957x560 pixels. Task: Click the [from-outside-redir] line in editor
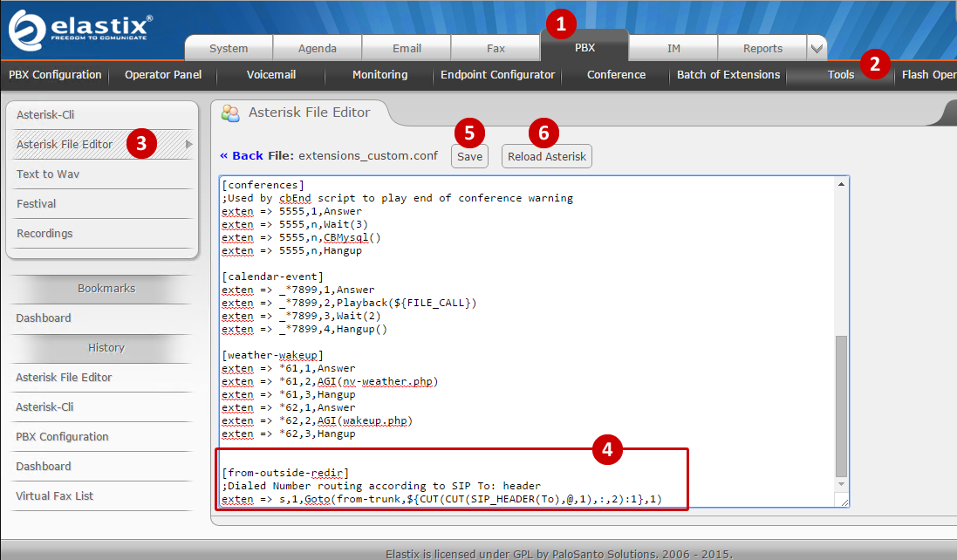tap(285, 473)
